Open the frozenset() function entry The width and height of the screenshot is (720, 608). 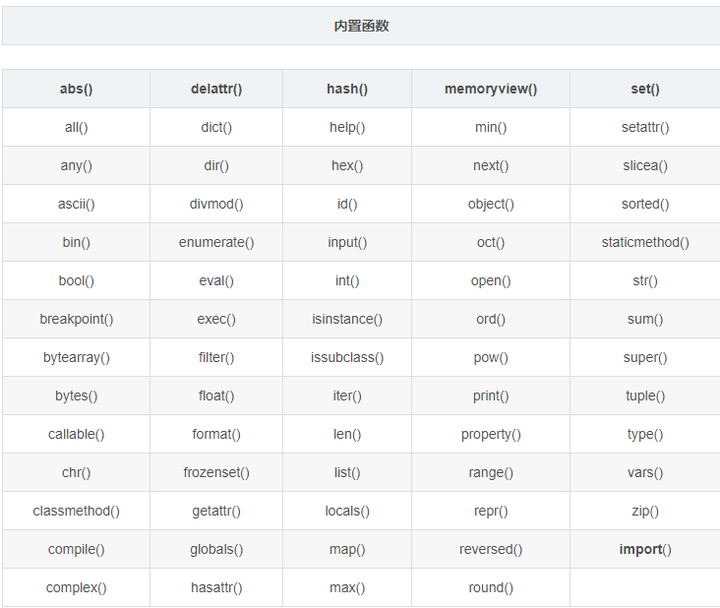coord(216,472)
